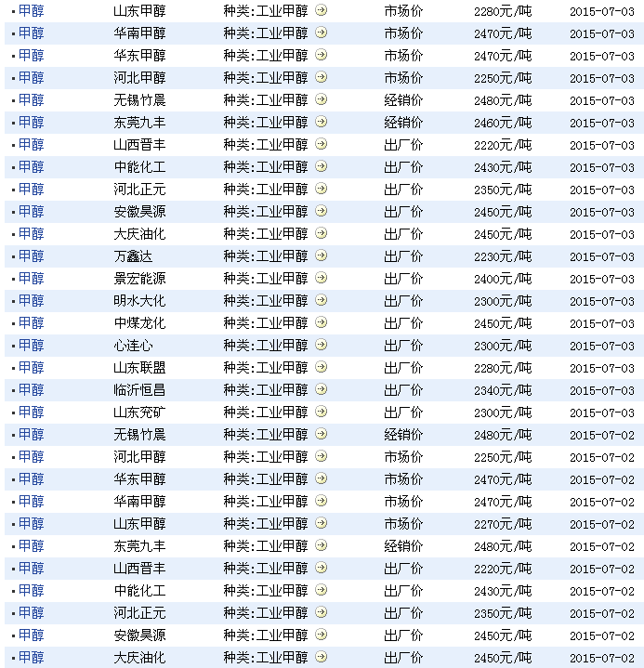This screenshot has width=644, height=668.
Task: Select the price 2270元/吨
Action: click(503, 524)
